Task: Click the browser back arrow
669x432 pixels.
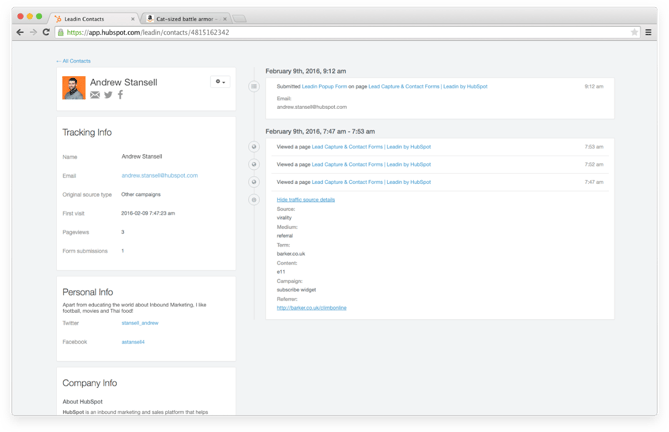Action: (x=20, y=32)
